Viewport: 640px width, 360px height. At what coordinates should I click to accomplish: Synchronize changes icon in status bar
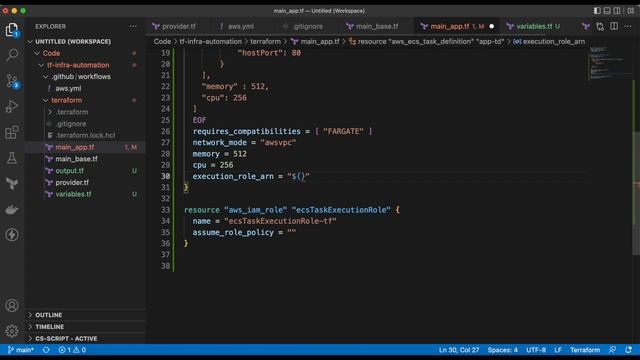click(x=46, y=350)
